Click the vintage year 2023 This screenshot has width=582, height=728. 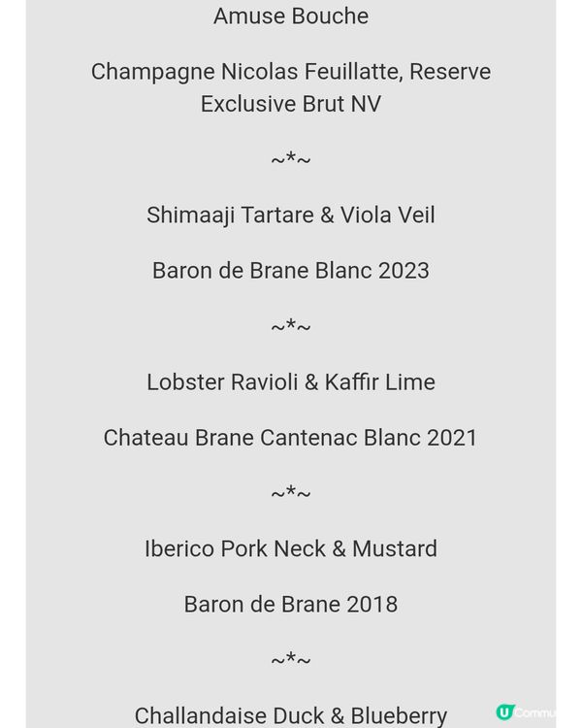pyautogui.click(x=404, y=271)
